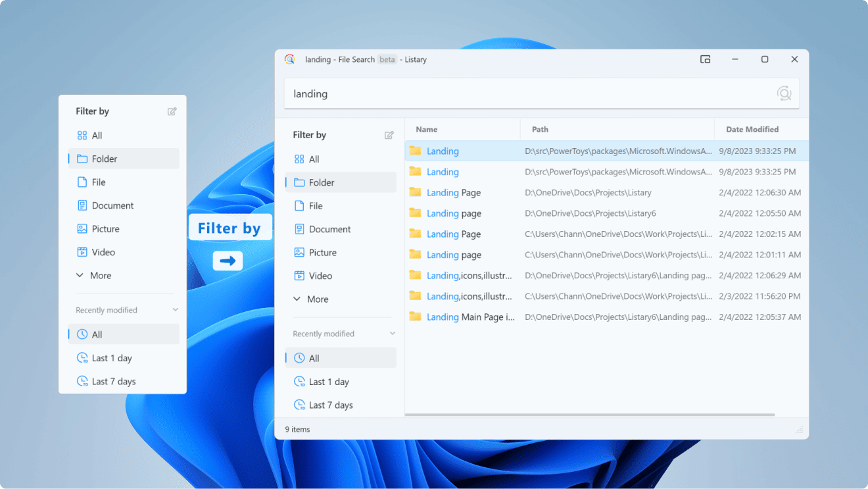Click the Last 7 days clock icon in Listary window
Image resolution: width=868 pixels, height=489 pixels.
tap(299, 405)
